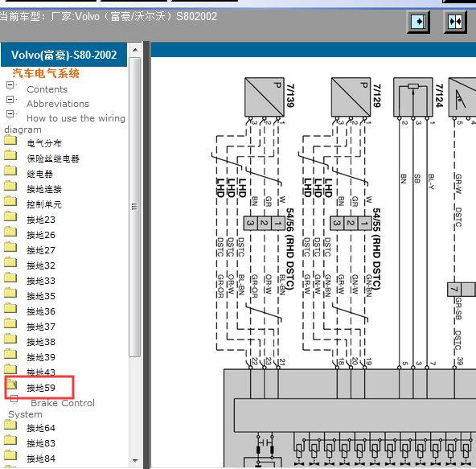Collapse the open 接地59 folder icon
The width and height of the screenshot is (476, 469).
(12, 385)
